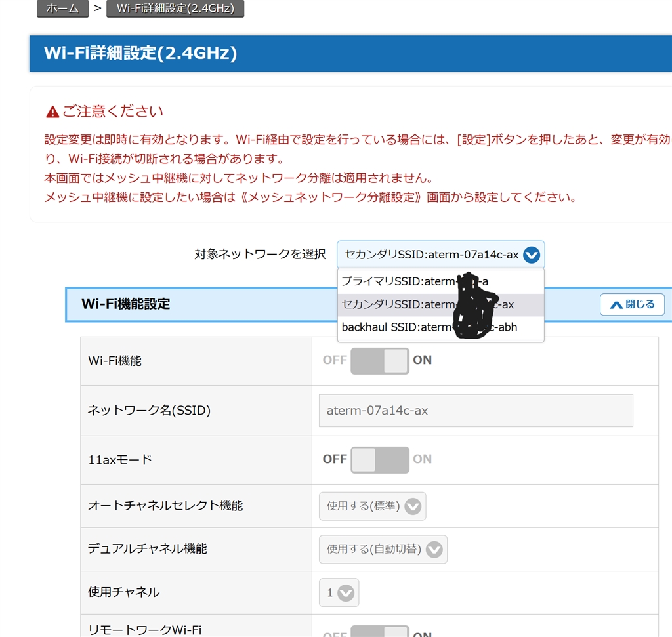Image resolution: width=672 pixels, height=637 pixels.
Task: Go to the ホーム breadcrumb
Action: pos(62,8)
